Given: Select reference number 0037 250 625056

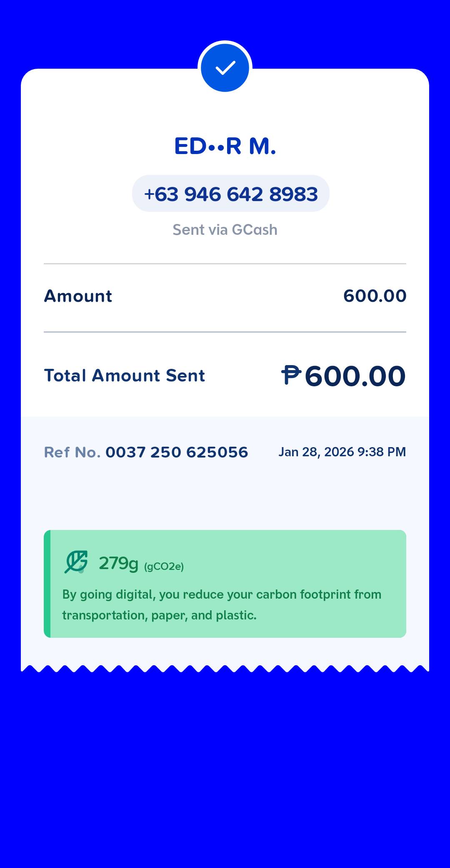Looking at the screenshot, I should click(177, 452).
